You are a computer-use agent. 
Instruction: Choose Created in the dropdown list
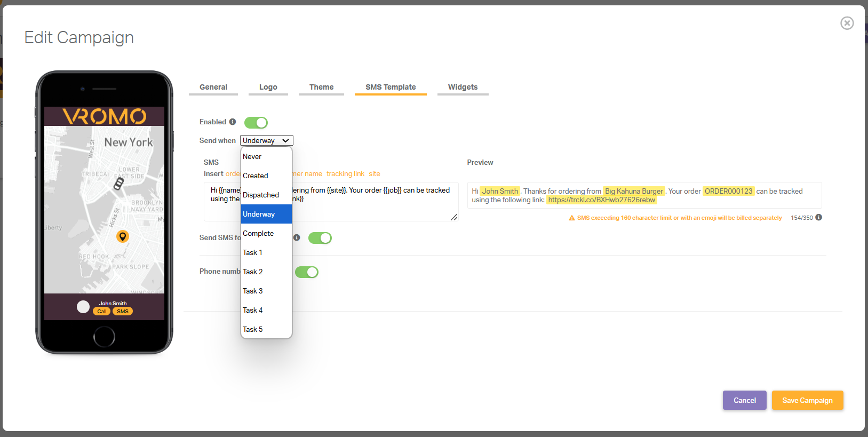[266, 176]
